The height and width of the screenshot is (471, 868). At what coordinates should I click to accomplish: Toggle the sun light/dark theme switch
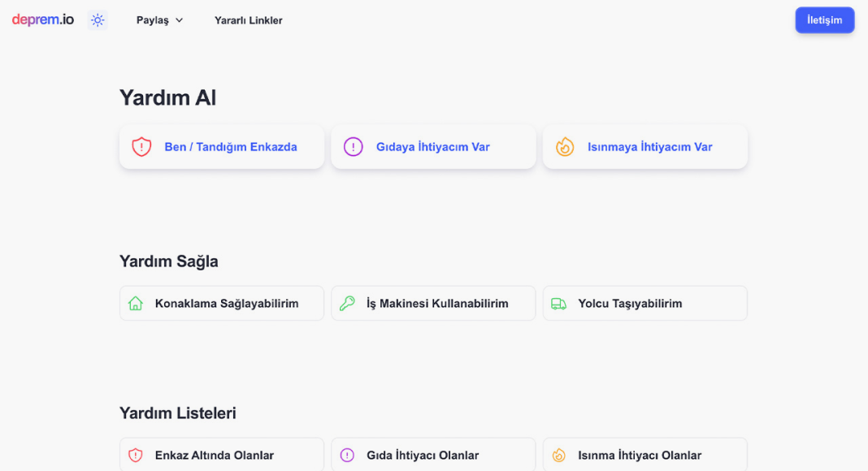pos(98,20)
